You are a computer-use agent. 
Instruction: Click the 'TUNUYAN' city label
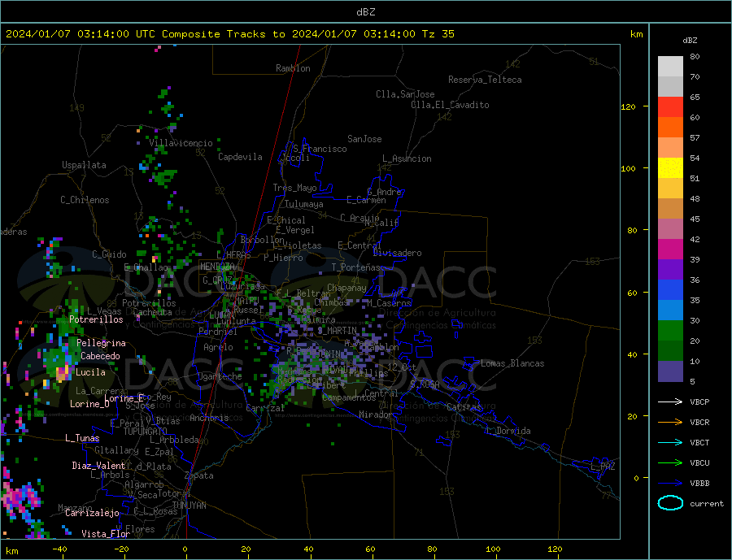tap(189, 506)
